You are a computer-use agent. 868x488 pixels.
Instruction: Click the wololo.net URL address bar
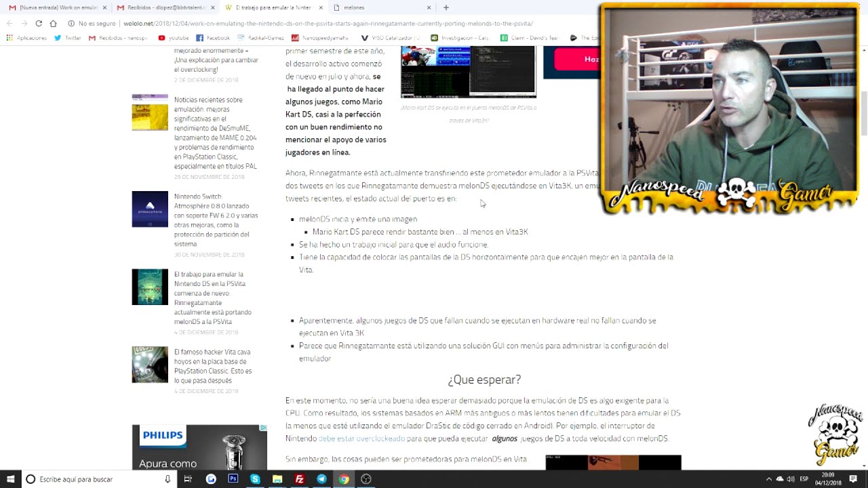click(328, 23)
